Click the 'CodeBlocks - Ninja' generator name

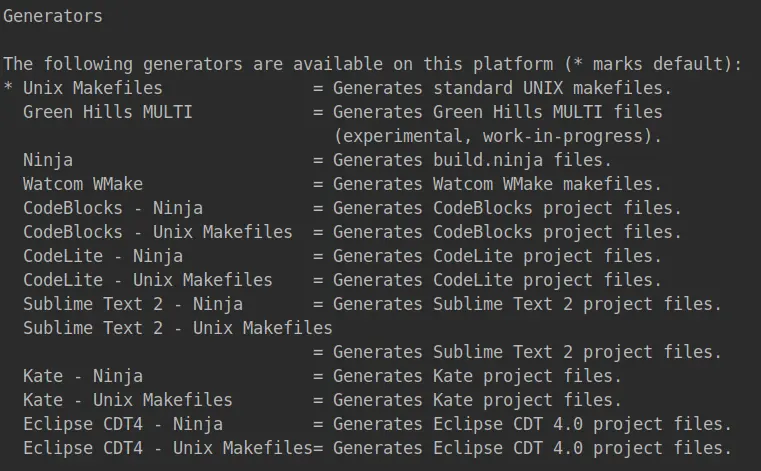113,208
